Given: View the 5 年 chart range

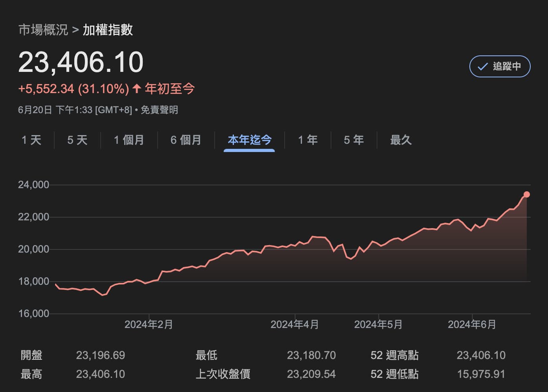Looking at the screenshot, I should click(x=354, y=140).
